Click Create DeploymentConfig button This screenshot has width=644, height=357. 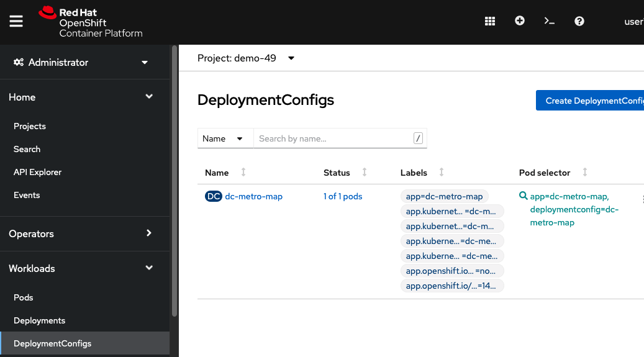tap(590, 101)
